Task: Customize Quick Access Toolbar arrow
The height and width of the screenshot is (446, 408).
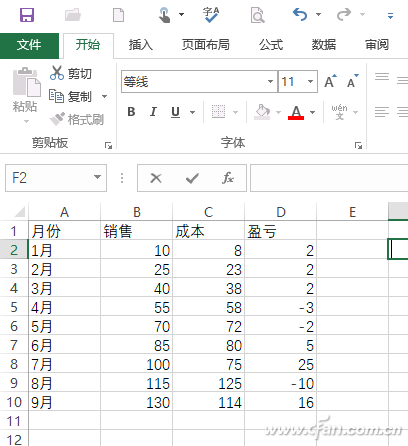Action: tap(390, 16)
